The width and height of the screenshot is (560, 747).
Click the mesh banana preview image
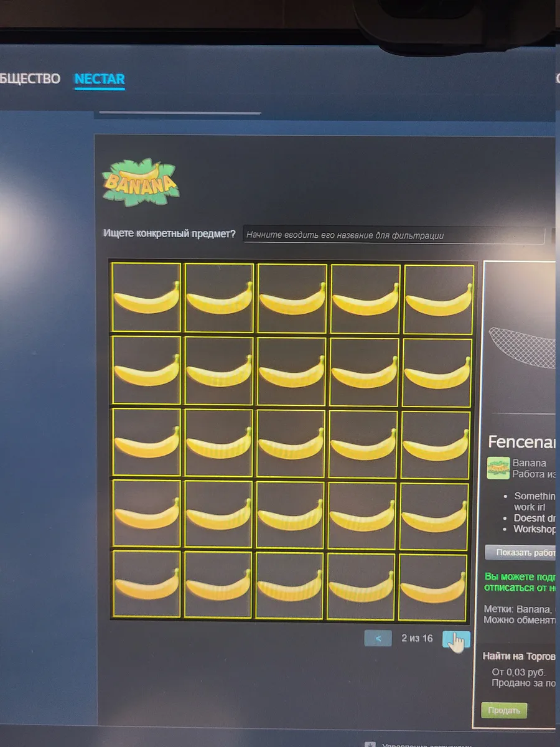point(523,349)
